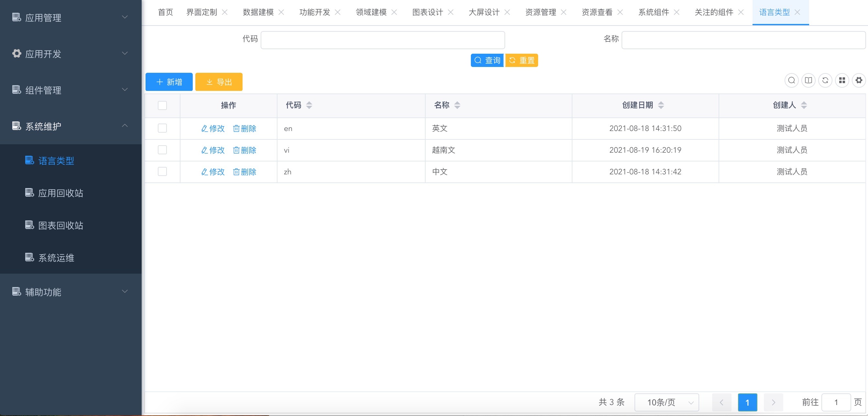Image resolution: width=868 pixels, height=416 pixels.
Task: Close the 图表设计 tab
Action: 450,13
